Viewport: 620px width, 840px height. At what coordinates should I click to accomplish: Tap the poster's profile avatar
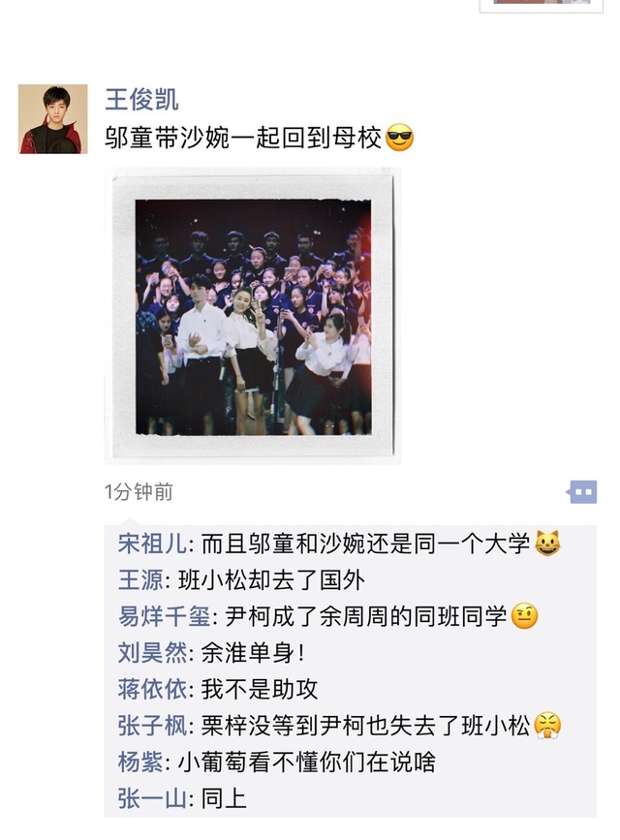[x=53, y=119]
